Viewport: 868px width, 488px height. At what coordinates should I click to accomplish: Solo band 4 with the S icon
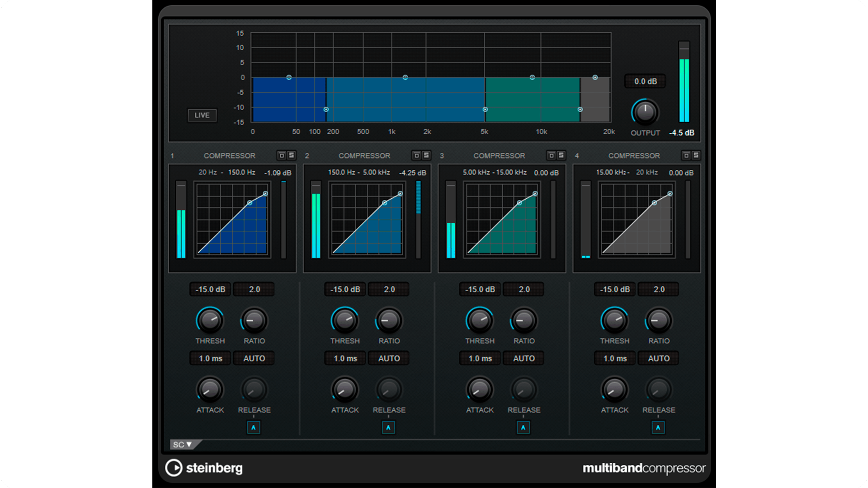click(696, 155)
